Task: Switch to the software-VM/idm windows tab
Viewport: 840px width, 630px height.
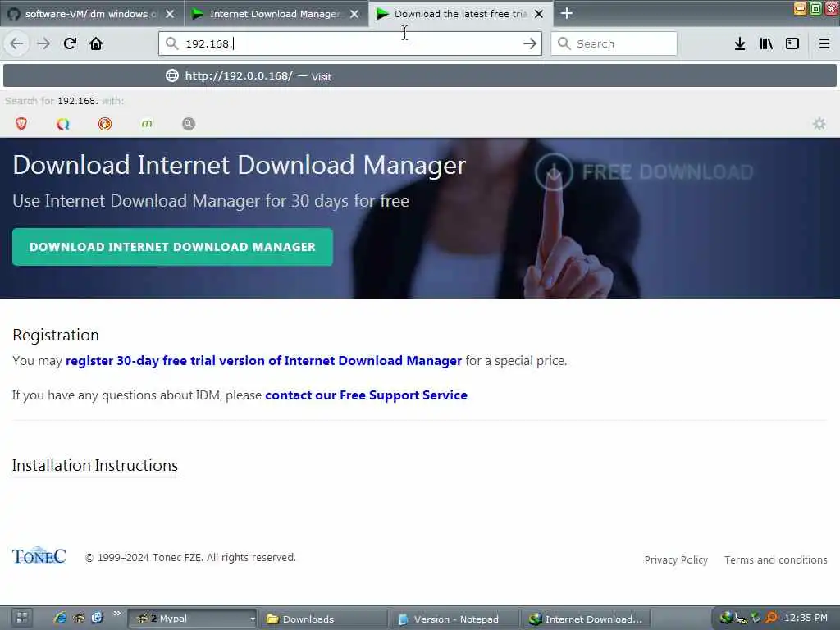Action: pos(92,14)
